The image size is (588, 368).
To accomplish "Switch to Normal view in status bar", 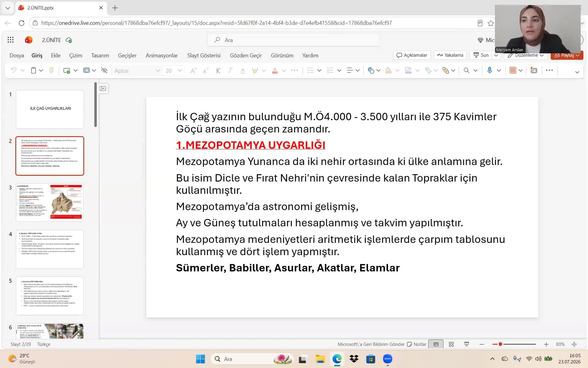I will click(x=436, y=344).
